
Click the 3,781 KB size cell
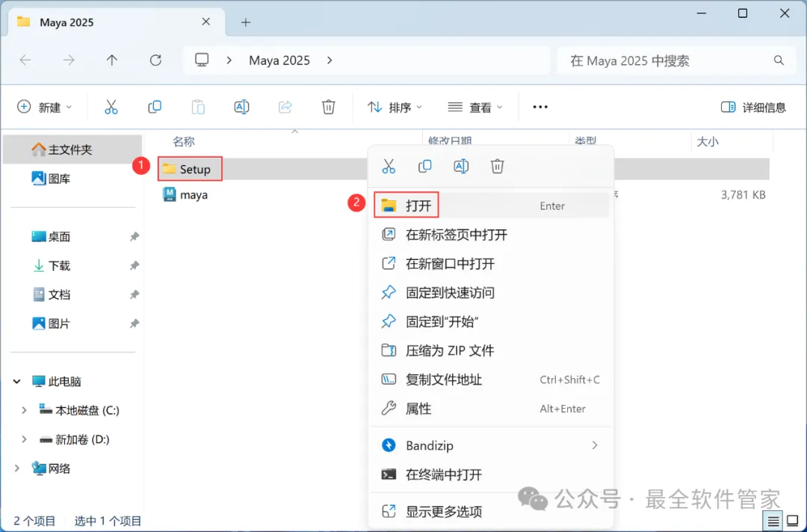point(743,194)
